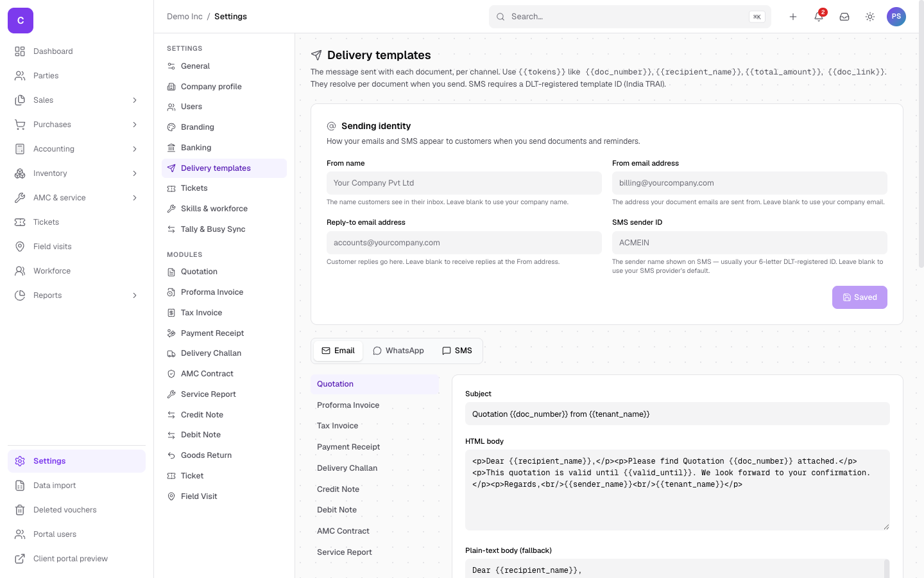The width and height of the screenshot is (924, 578).
Task: Click the Company profile building icon
Action: [x=171, y=87]
